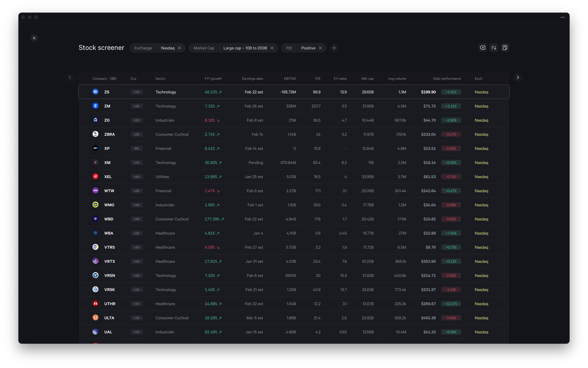Open the three-dots overflow menu

coord(562,17)
